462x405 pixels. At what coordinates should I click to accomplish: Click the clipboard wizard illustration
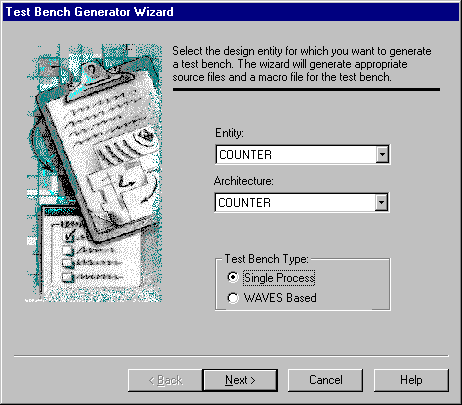click(x=94, y=173)
